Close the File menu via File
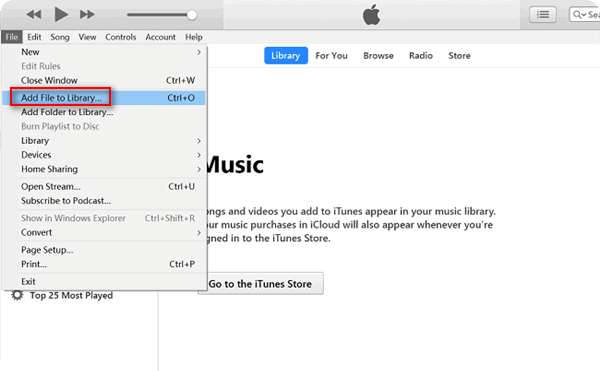This screenshot has height=371, width=600. 12,37
